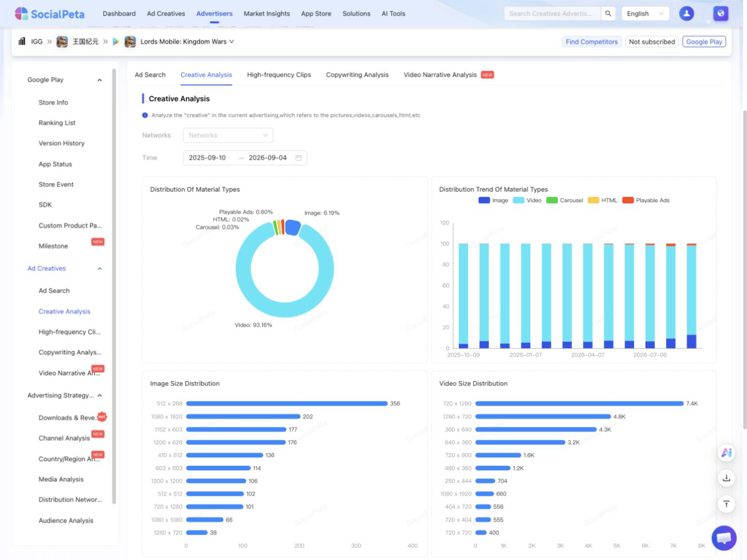Click the 王国纪元 game thumbnail icon

point(62,42)
